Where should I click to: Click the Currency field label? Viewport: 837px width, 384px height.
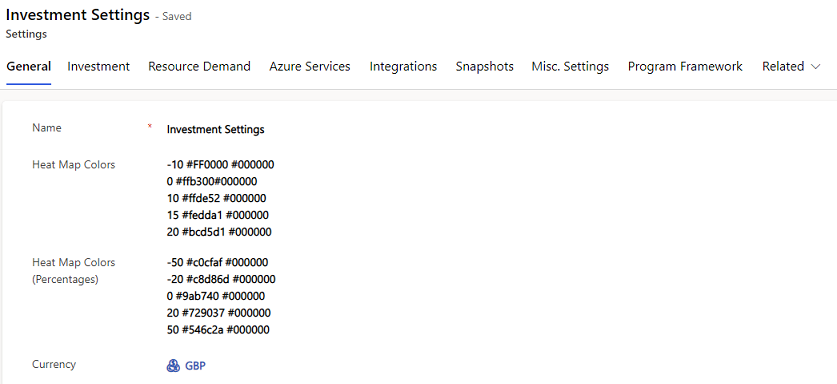click(54, 364)
